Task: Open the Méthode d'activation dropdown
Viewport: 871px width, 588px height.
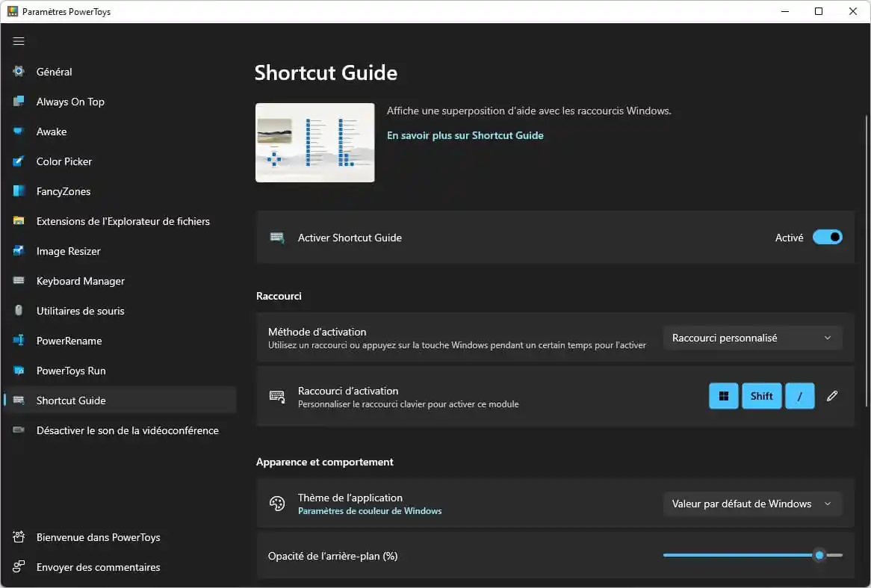Action: (x=752, y=338)
